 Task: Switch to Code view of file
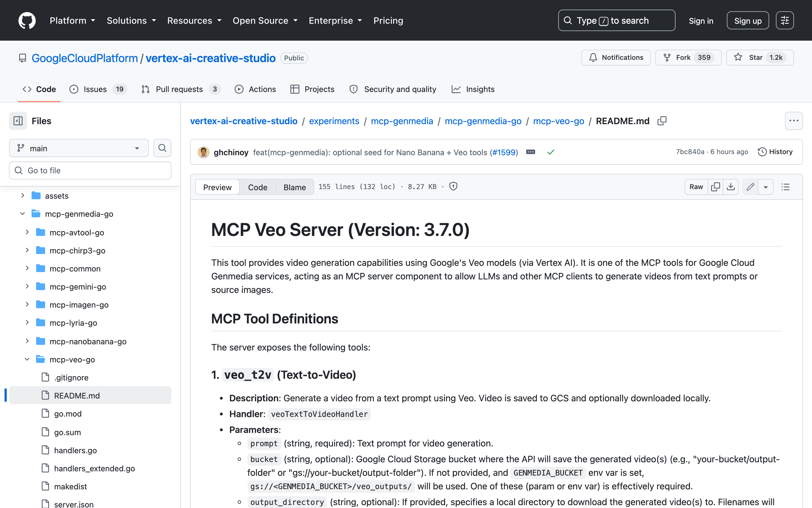click(257, 187)
